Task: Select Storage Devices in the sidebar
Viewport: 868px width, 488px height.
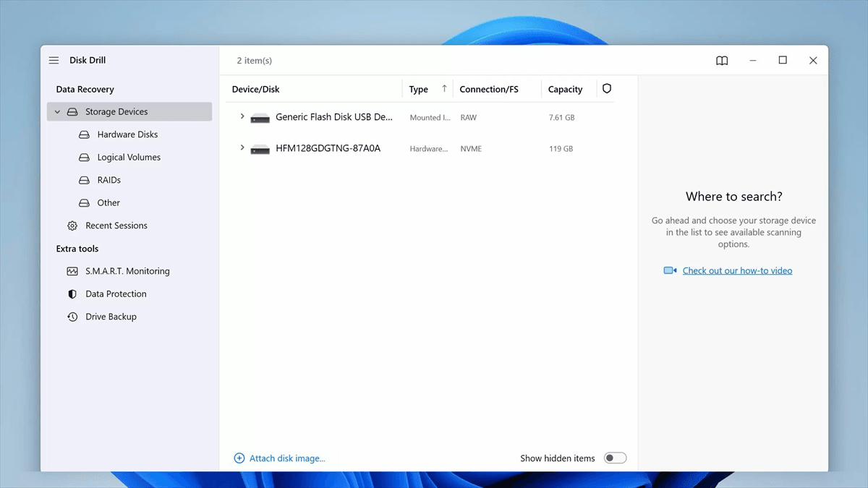Action: tap(129, 112)
